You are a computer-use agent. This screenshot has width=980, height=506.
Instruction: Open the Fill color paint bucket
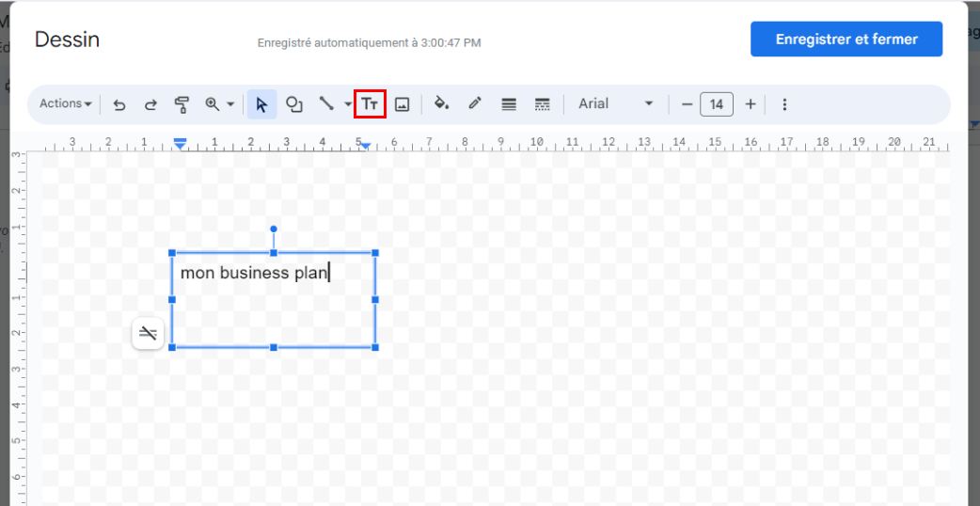pyautogui.click(x=442, y=104)
